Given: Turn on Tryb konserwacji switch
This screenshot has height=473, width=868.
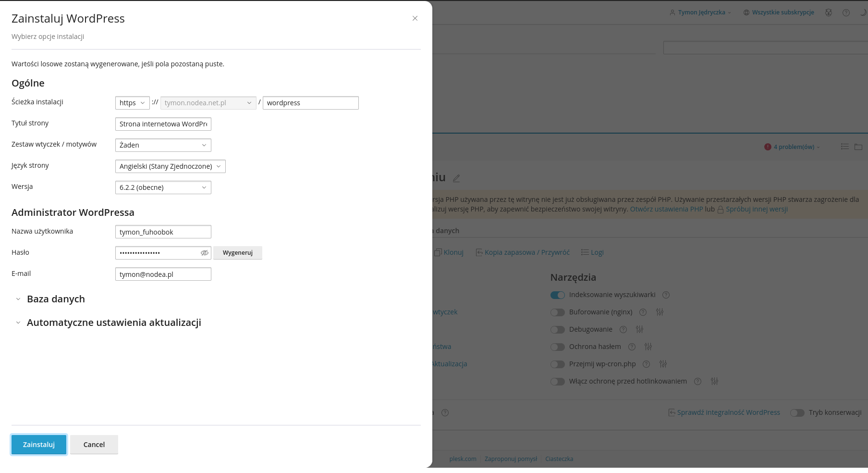Looking at the screenshot, I should (797, 413).
